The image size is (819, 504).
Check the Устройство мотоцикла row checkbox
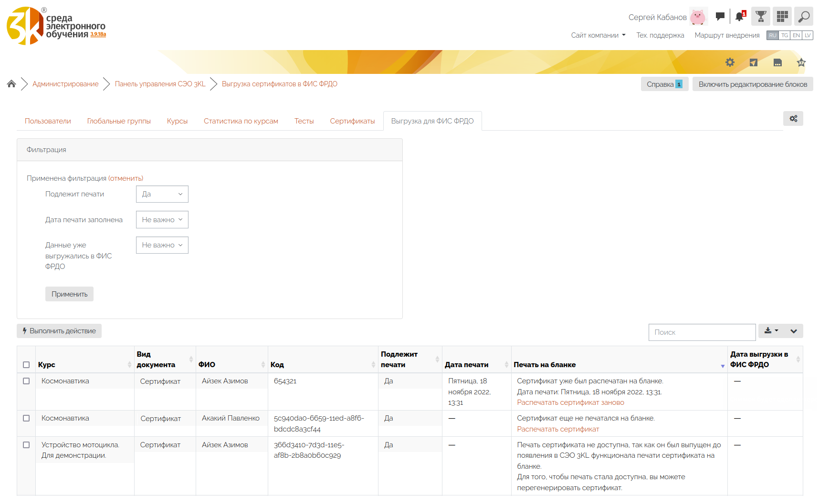(x=26, y=445)
